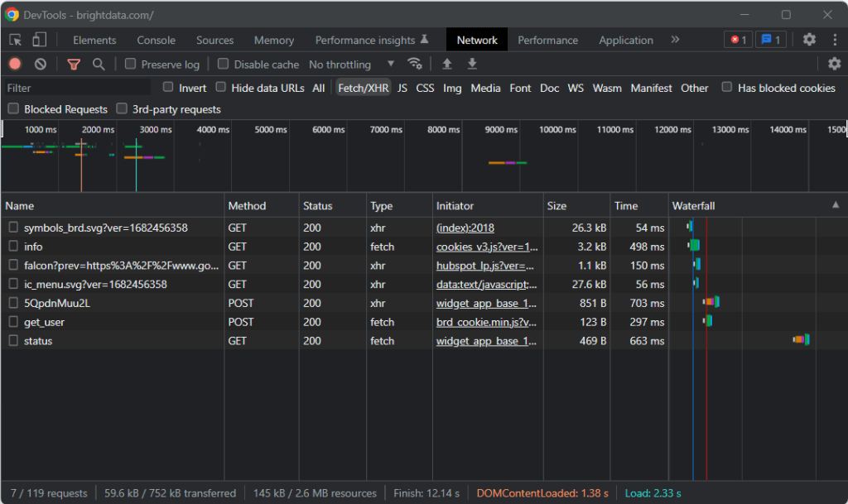The image size is (848, 504).
Task: Click the inspect element picker icon
Action: (x=15, y=40)
